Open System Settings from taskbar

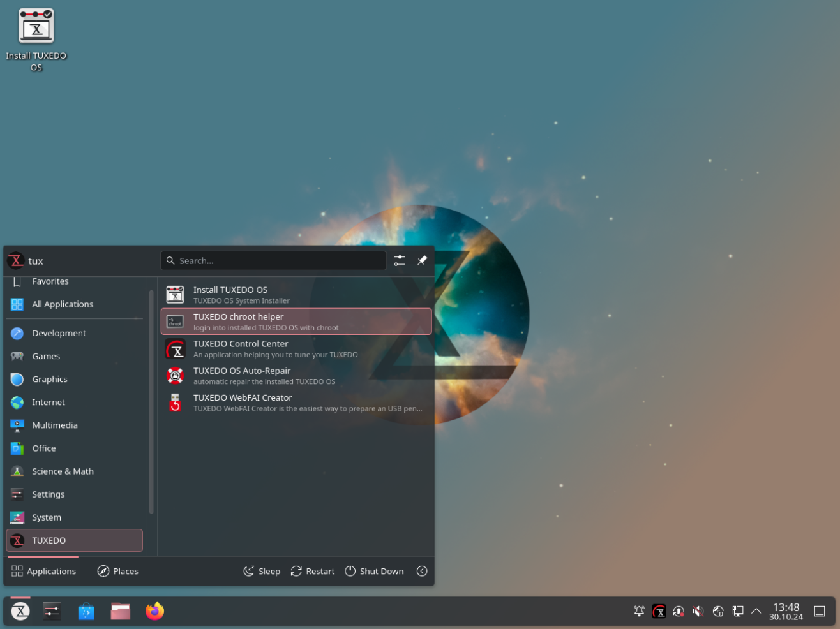(x=52, y=611)
